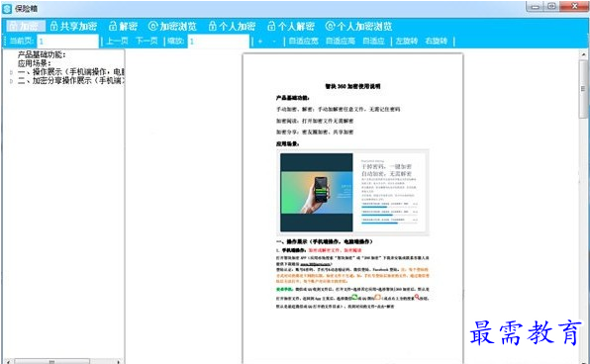Click the unlock icon beside 解密
Viewport: 590px width, 364px height.
tap(113, 27)
